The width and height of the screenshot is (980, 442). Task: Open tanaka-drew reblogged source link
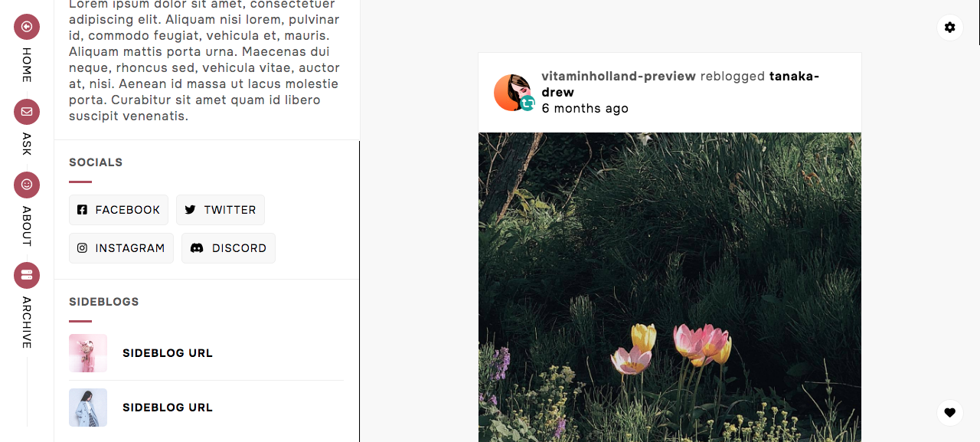680,84
